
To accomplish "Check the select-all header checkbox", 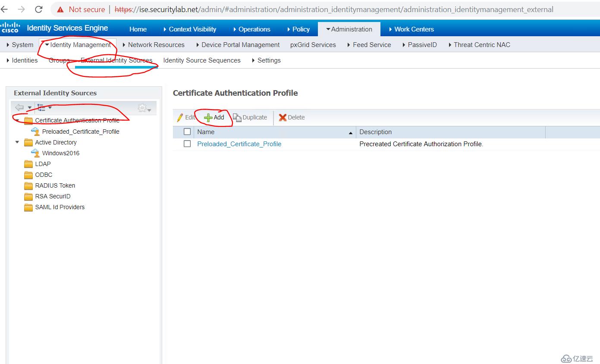I will [187, 132].
